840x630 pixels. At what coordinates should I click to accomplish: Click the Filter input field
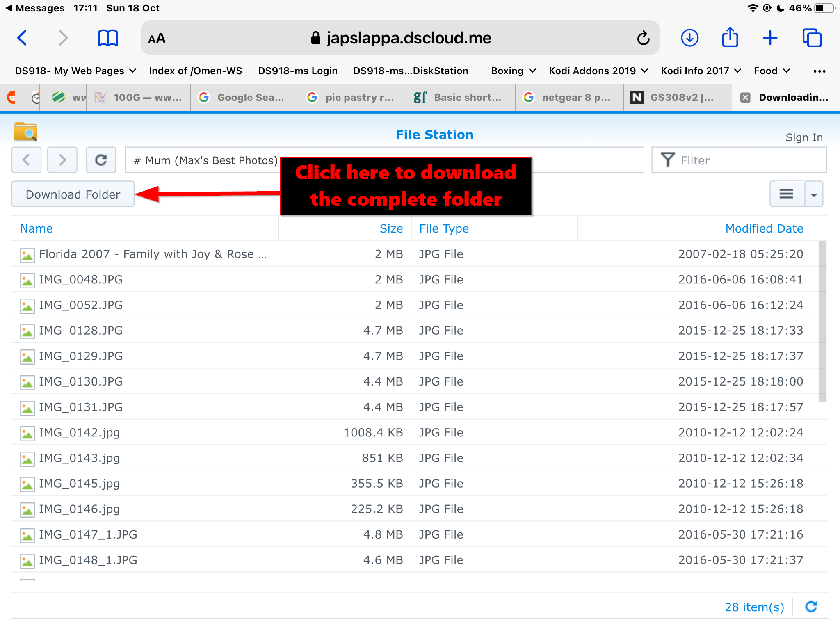pyautogui.click(x=739, y=160)
